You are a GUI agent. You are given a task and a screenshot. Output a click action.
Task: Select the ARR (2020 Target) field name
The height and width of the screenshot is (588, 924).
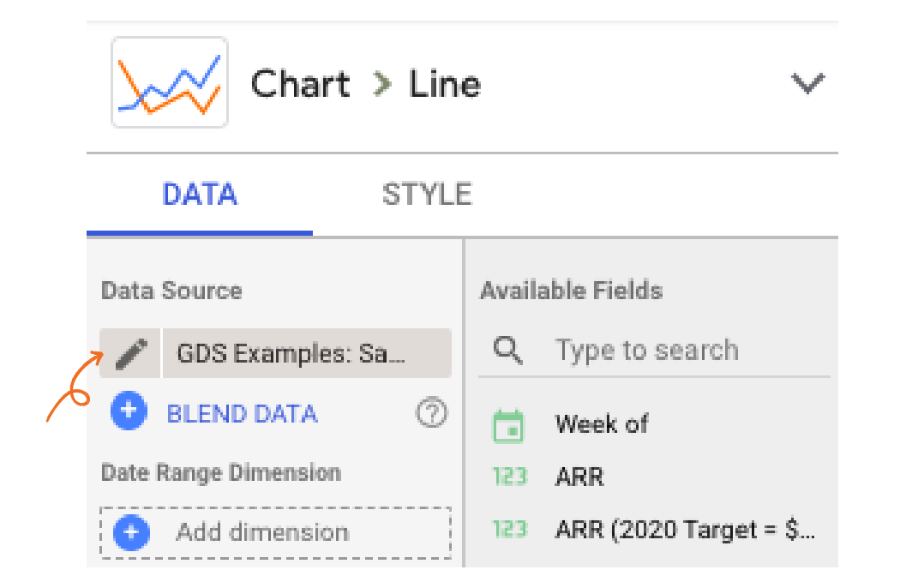[683, 530]
